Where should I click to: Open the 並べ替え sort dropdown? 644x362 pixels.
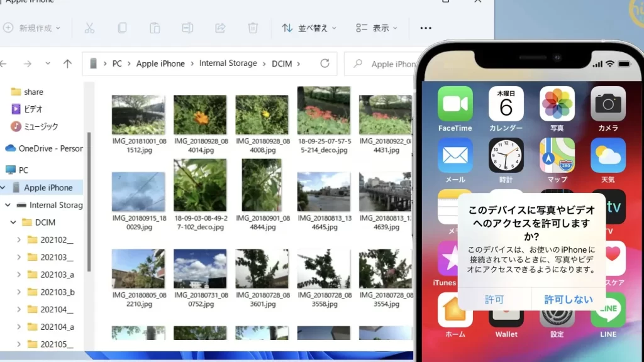309,28
